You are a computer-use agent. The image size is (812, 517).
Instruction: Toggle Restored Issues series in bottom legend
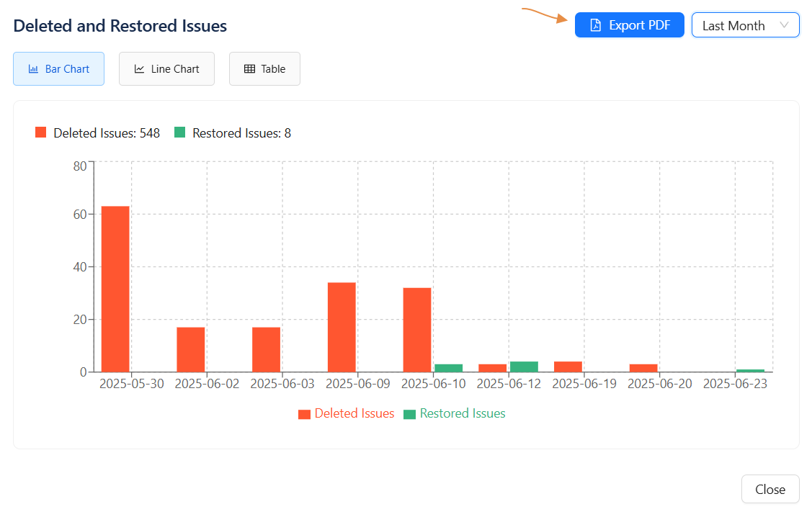462,413
